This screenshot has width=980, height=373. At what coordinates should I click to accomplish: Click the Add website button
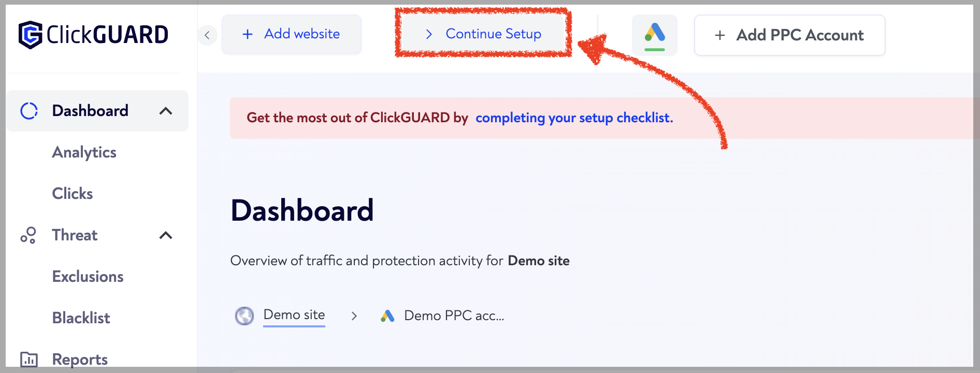tap(292, 34)
